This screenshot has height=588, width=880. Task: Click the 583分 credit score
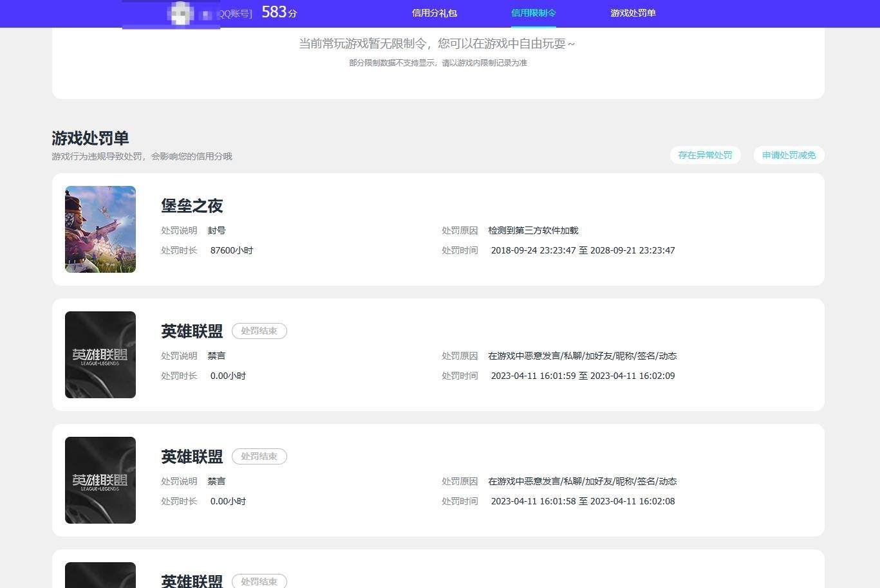(279, 12)
